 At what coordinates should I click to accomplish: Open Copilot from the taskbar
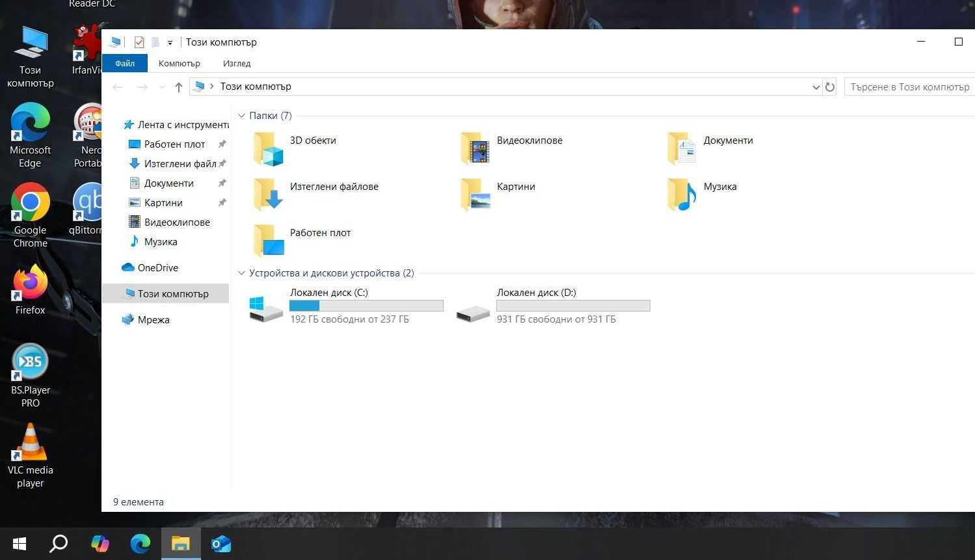coord(100,543)
